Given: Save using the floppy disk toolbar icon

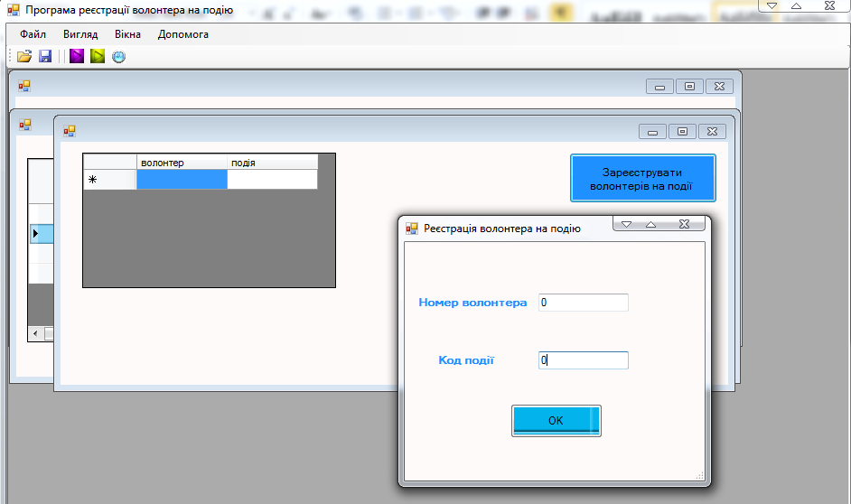Looking at the screenshot, I should (x=45, y=56).
